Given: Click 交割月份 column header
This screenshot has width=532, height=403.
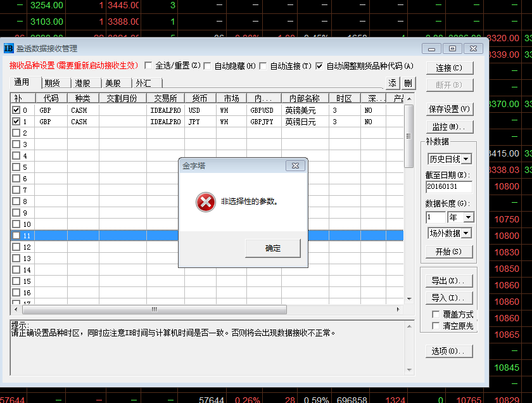Looking at the screenshot, I should click(x=122, y=98).
